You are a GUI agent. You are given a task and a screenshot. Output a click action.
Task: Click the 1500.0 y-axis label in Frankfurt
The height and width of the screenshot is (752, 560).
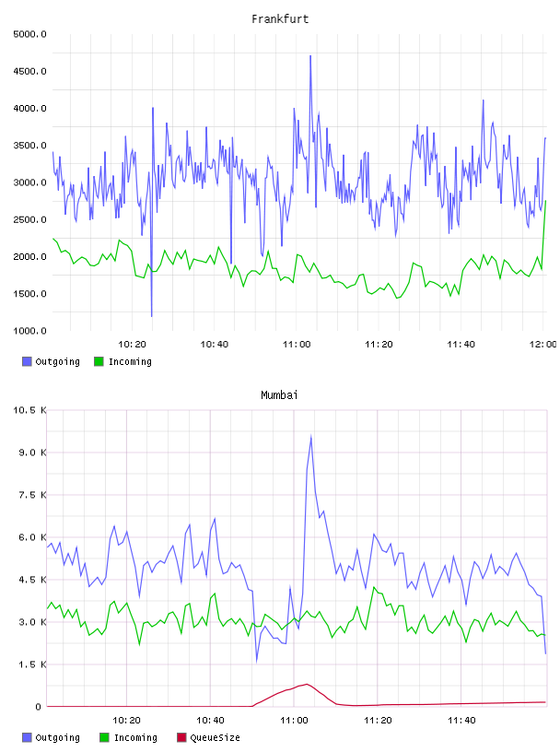tap(29, 293)
